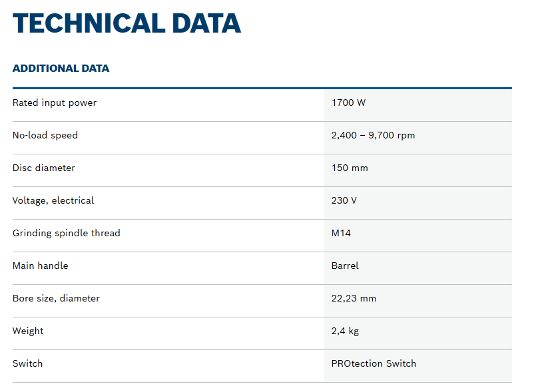Image resolution: width=536 pixels, height=392 pixels.
Task: Click the No-load speed label
Action: (x=45, y=135)
